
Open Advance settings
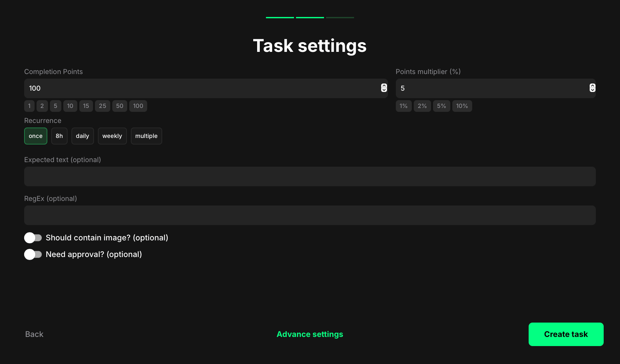(x=310, y=334)
